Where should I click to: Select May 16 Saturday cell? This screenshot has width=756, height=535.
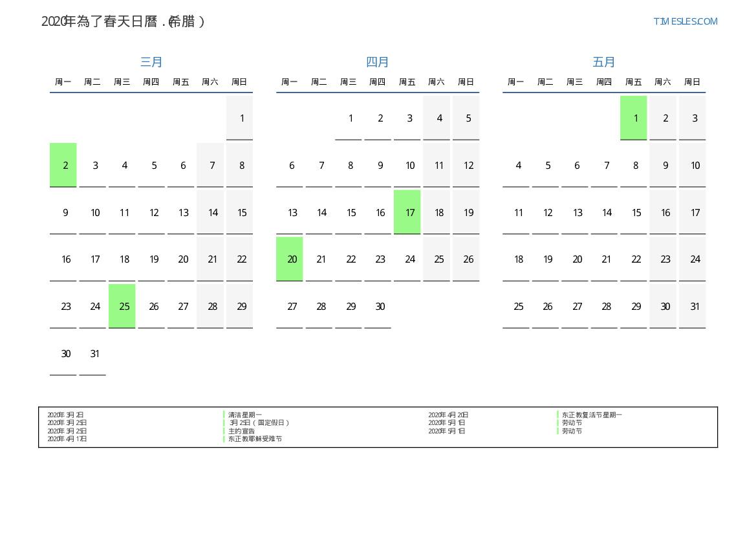[x=663, y=212]
